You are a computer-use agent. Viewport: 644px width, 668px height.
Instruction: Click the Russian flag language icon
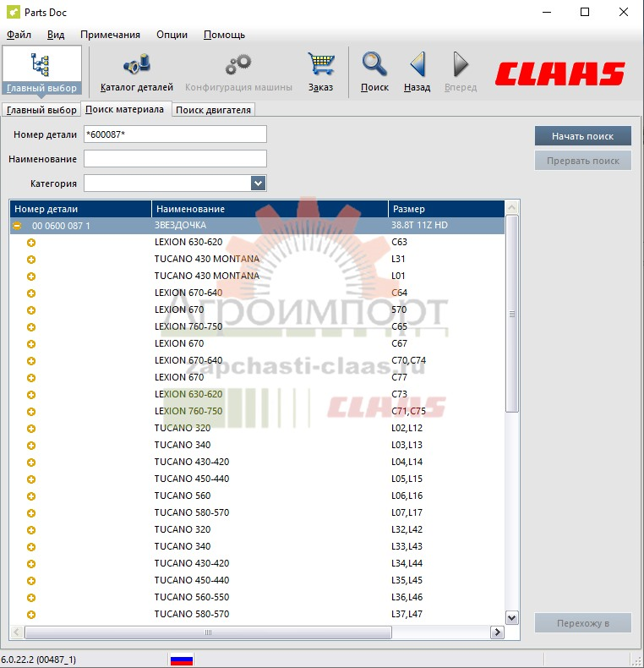[182, 660]
